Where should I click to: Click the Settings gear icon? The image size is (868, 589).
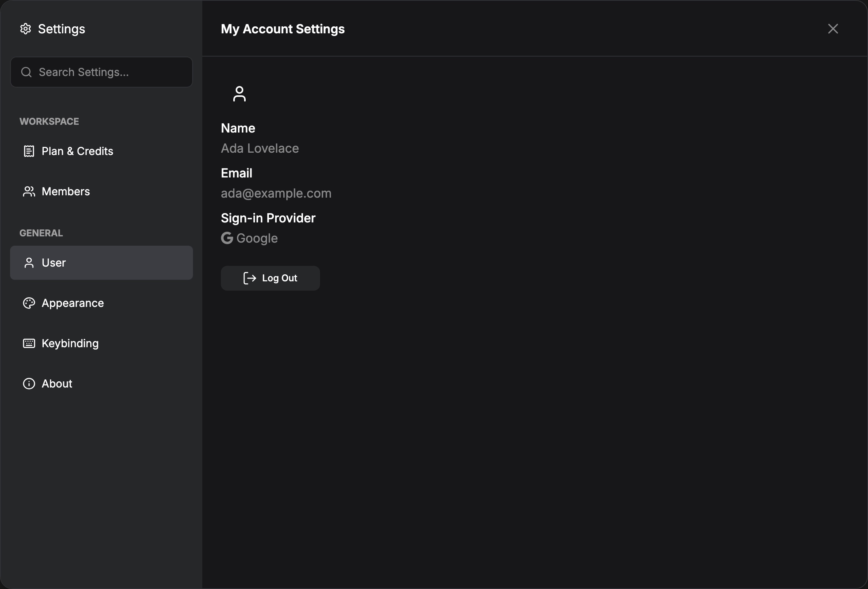tap(26, 29)
